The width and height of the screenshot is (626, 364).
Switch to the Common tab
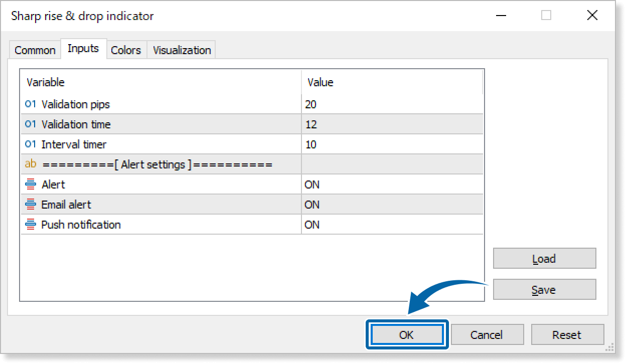[x=35, y=50]
